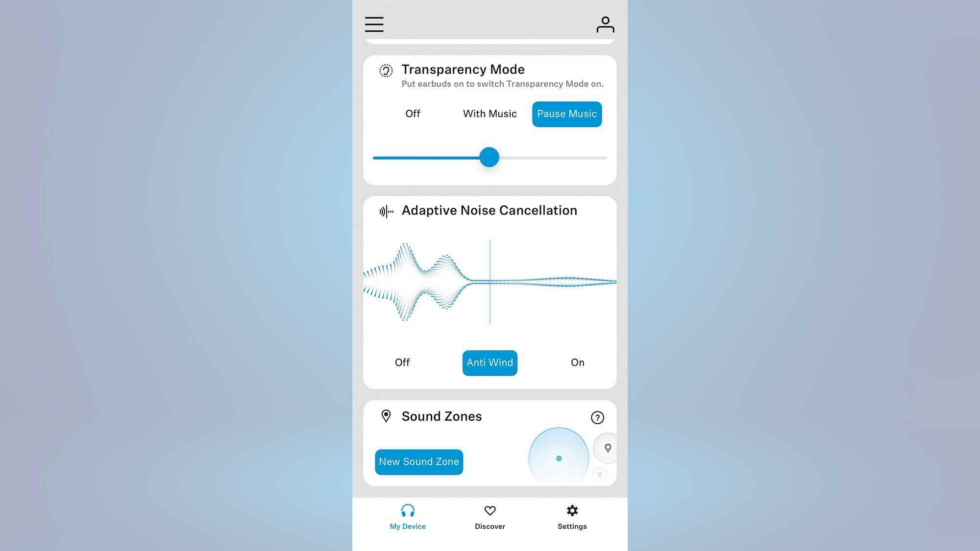Viewport: 980px width, 551px height.
Task: Open the Sound Zones help icon
Action: (597, 418)
